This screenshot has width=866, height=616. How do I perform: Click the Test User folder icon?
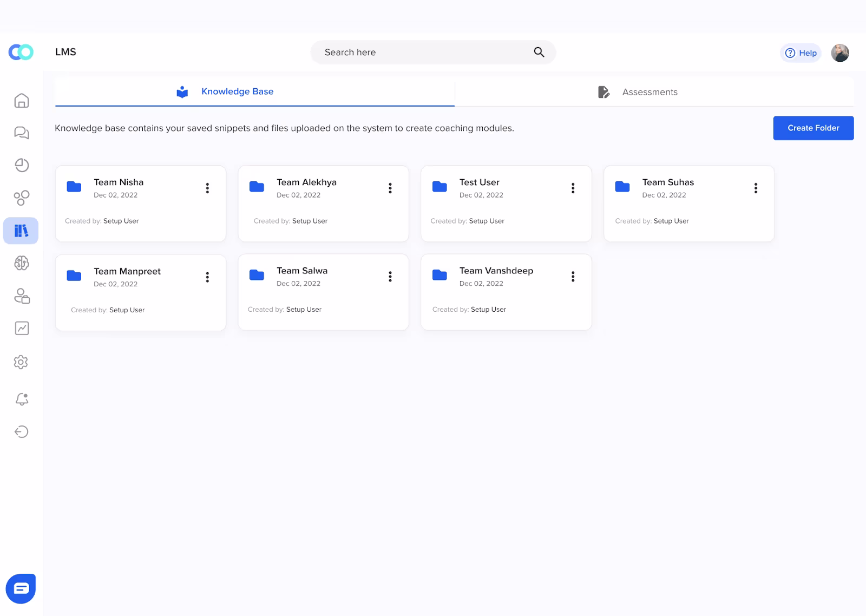[439, 187]
